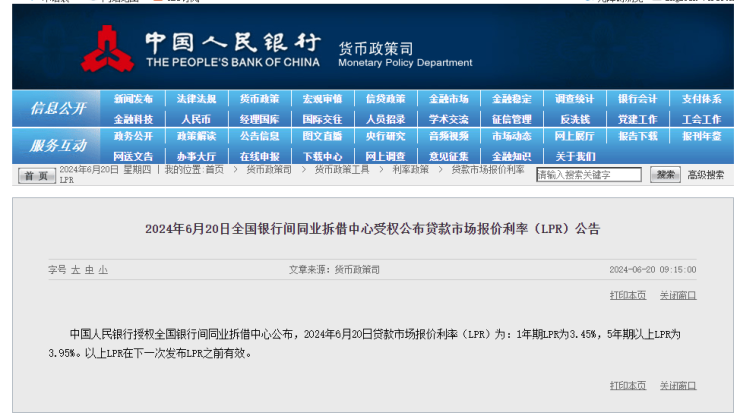Open the 央行研究 section
The image size is (740, 419).
pos(386,136)
